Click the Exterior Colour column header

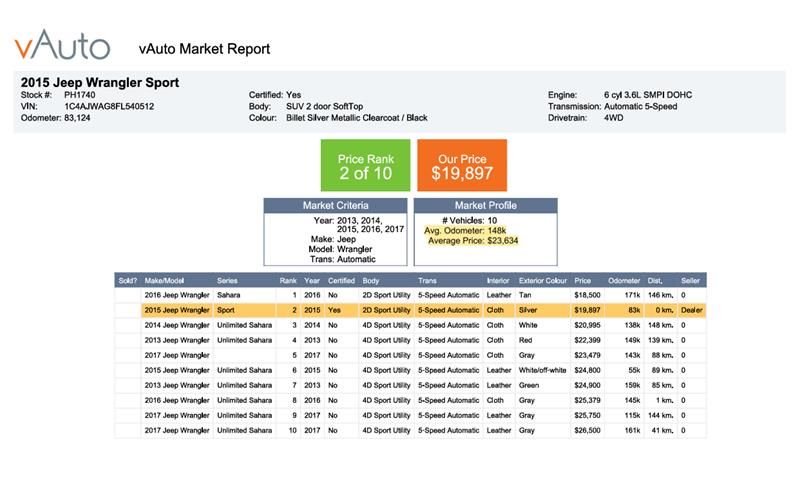pyautogui.click(x=543, y=281)
